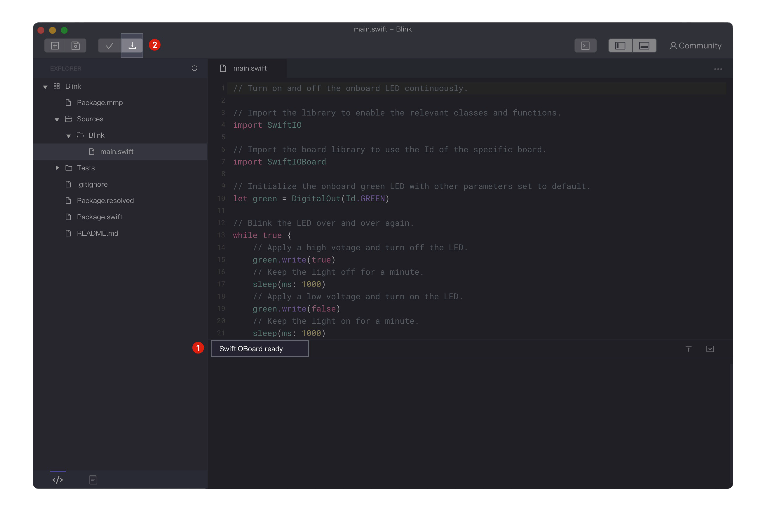
Task: Create a new project with the plus icon
Action: coord(55,46)
